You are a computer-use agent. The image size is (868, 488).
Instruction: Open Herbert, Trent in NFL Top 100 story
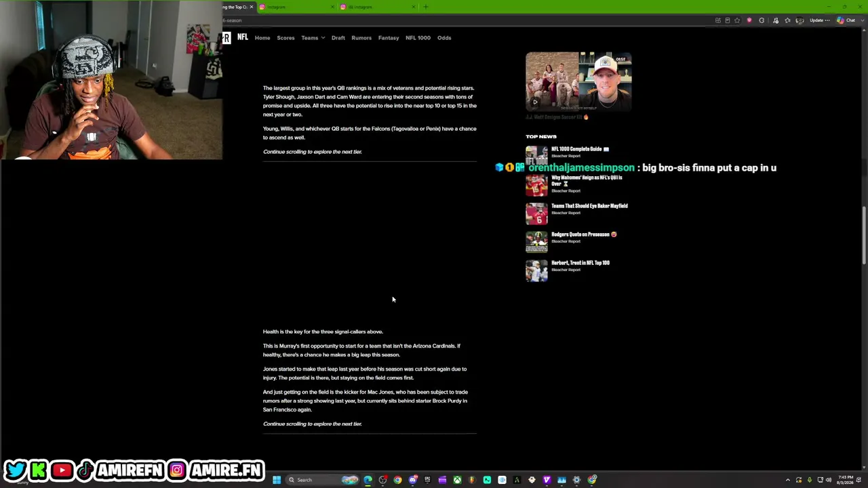point(580,263)
